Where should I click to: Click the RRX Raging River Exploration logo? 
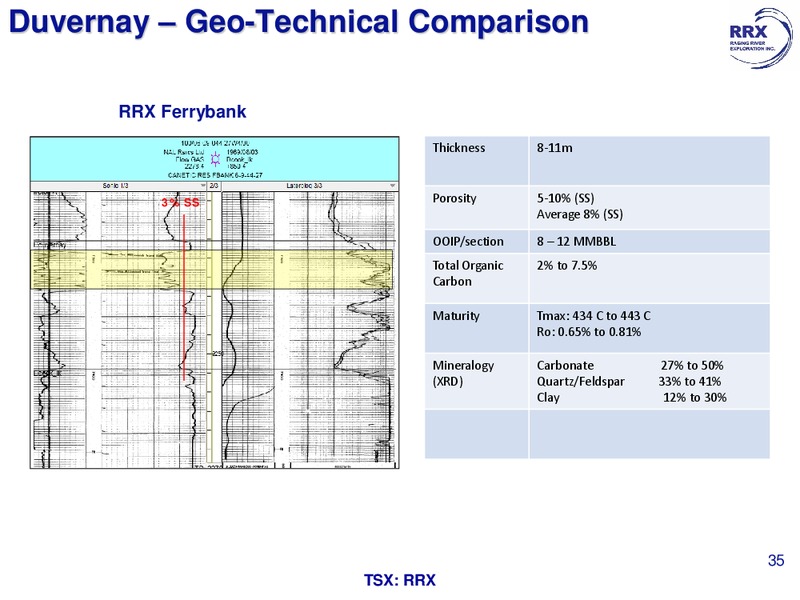[761, 37]
